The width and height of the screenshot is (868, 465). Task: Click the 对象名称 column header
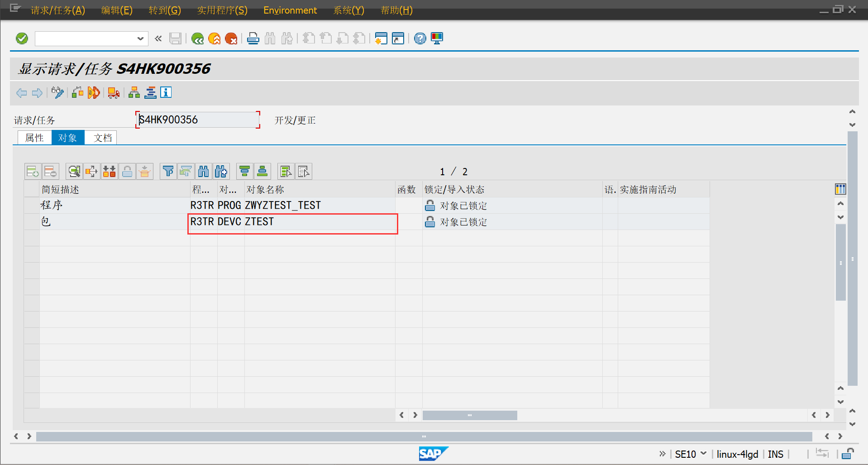(x=320, y=189)
